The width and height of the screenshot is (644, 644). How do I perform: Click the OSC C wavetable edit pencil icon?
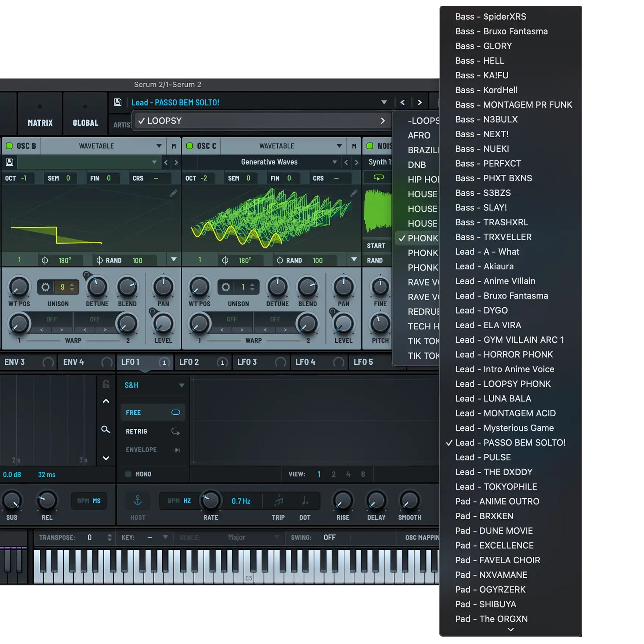(x=354, y=193)
